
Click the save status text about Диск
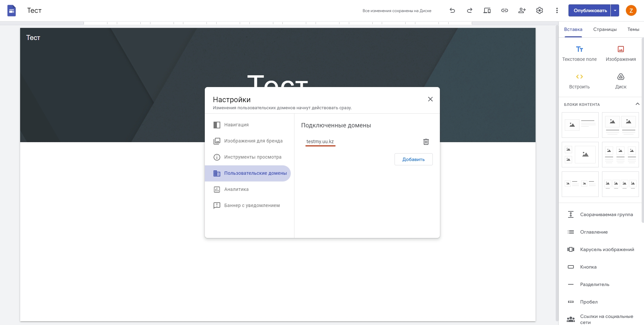[397, 11]
